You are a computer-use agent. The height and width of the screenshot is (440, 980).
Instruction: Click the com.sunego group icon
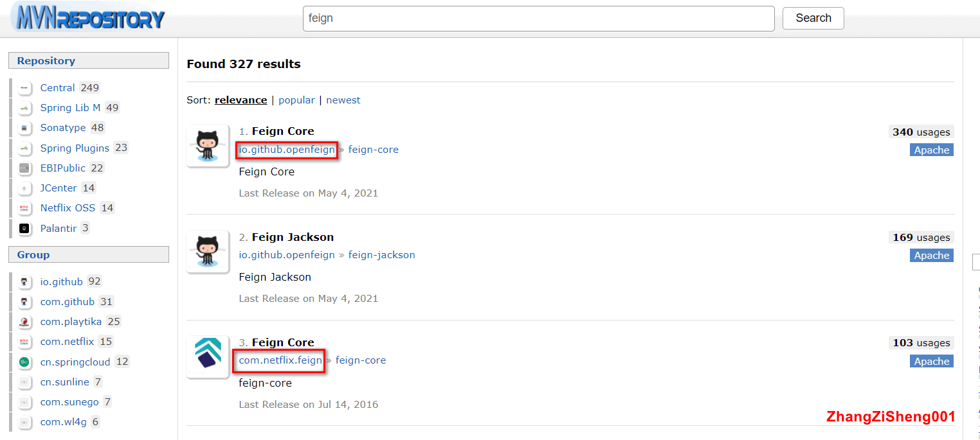[x=24, y=402]
